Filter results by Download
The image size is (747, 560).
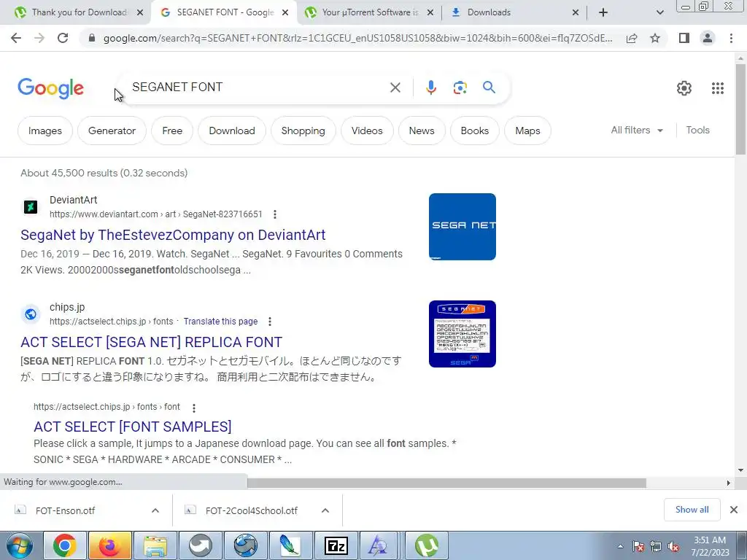(231, 131)
